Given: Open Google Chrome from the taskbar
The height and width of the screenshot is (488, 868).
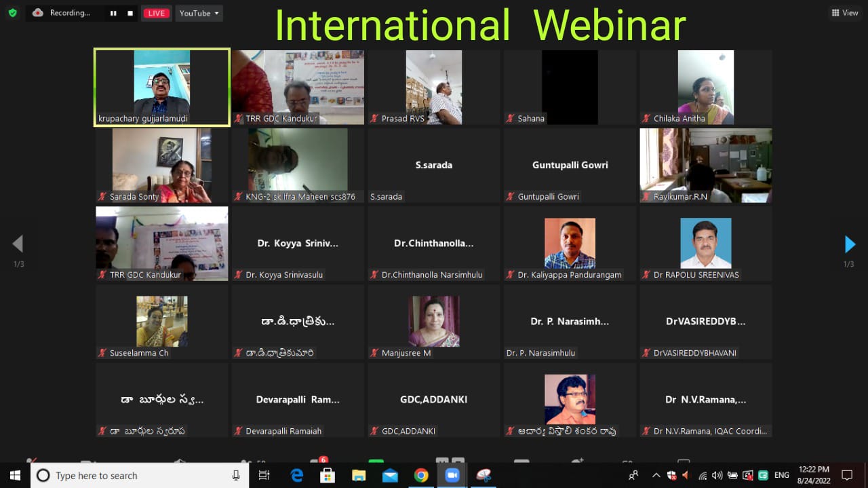Looking at the screenshot, I should pos(421,475).
